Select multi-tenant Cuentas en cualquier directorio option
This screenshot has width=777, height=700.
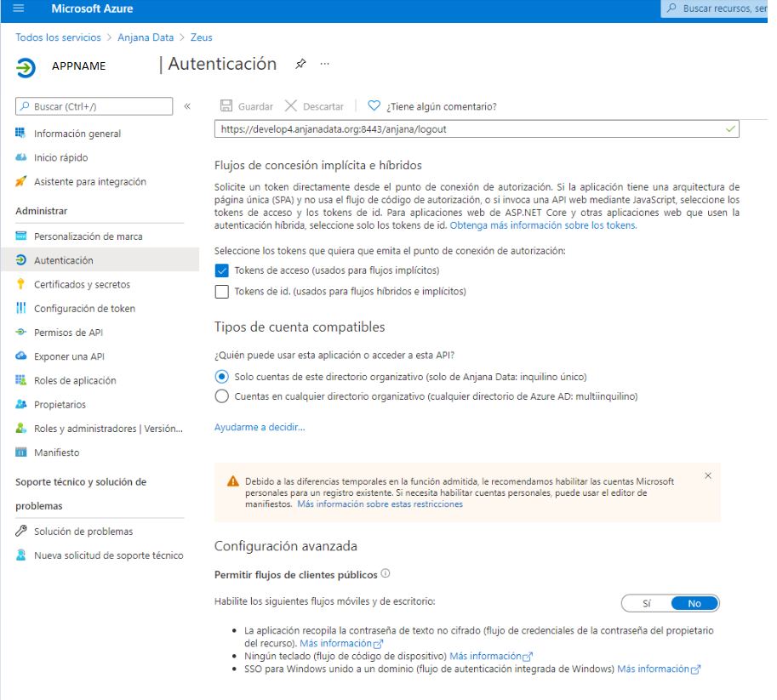[x=222, y=396]
